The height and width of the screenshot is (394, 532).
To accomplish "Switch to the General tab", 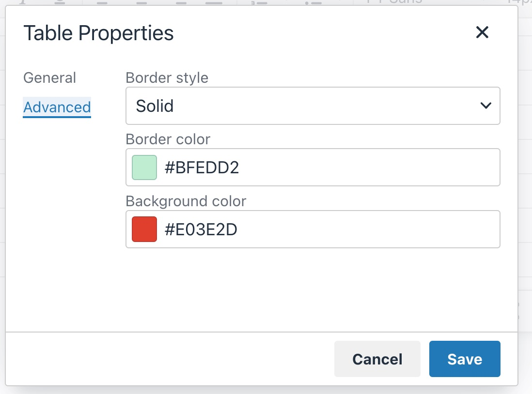I will 50,78.
